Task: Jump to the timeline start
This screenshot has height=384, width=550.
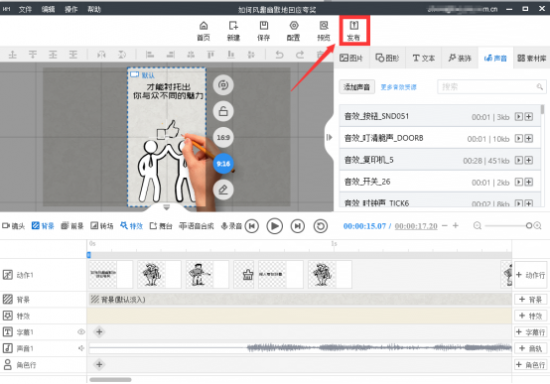Action: [252, 226]
